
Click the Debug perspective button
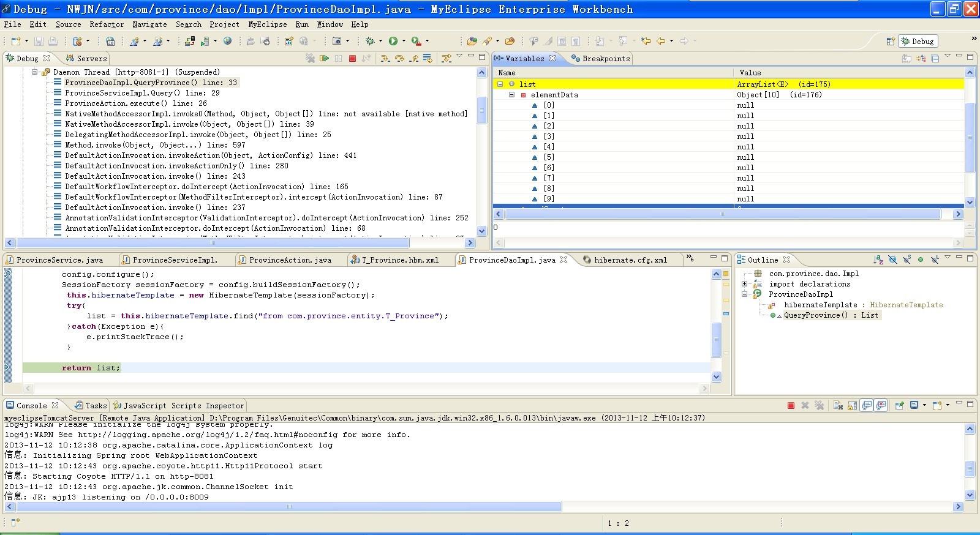918,41
